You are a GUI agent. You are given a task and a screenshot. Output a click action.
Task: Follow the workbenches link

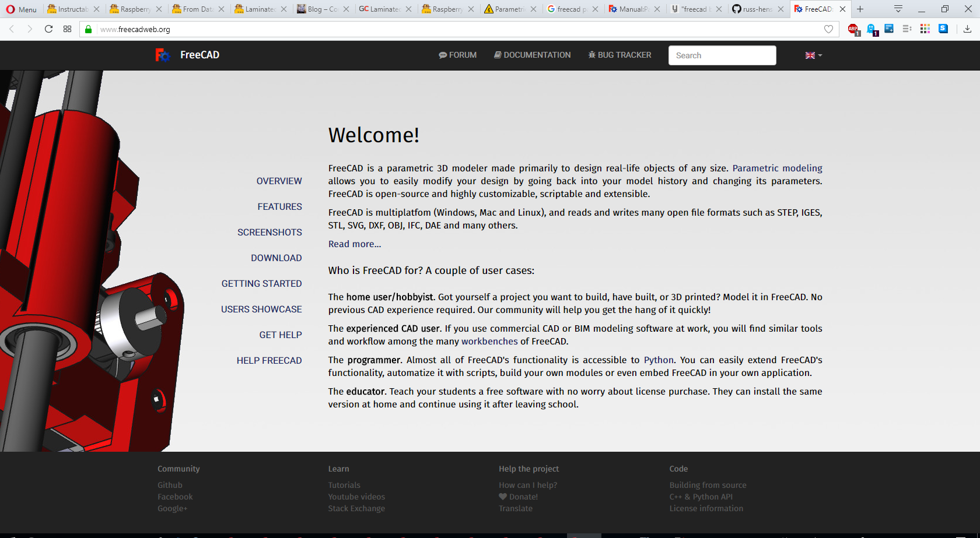(x=489, y=342)
